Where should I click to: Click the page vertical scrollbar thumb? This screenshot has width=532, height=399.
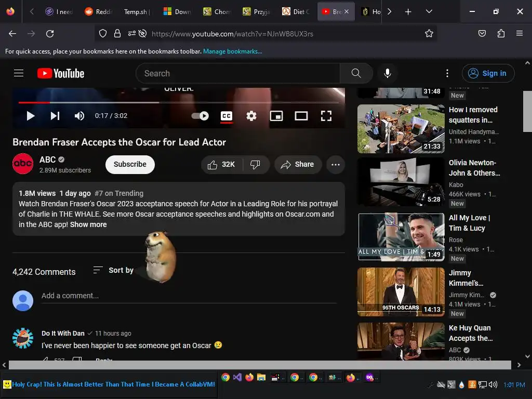point(527,111)
